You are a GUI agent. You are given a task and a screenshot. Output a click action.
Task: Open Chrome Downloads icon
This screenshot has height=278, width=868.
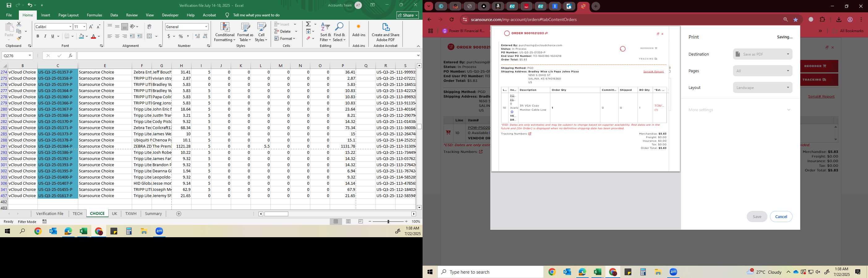coord(839,19)
